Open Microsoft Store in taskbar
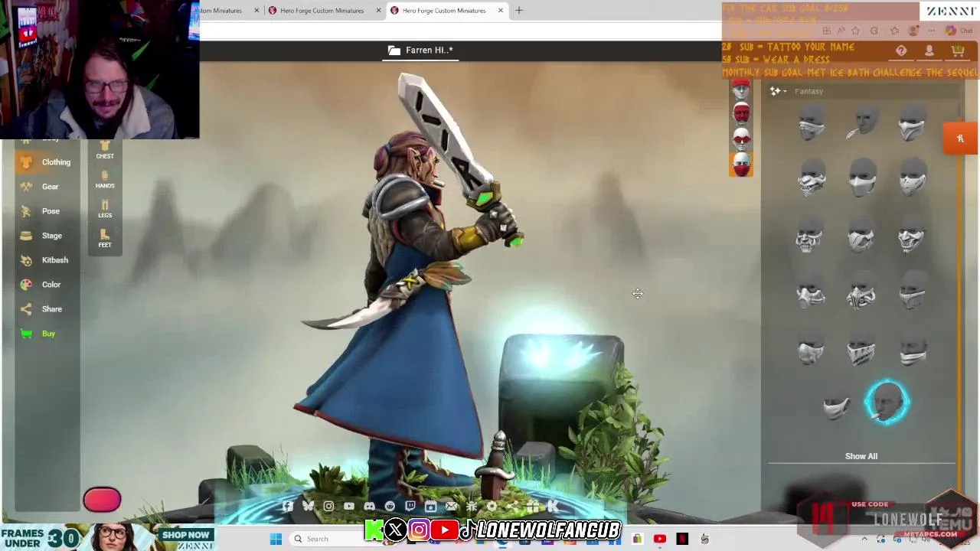Viewport: 980px width, 551px height. [637, 539]
